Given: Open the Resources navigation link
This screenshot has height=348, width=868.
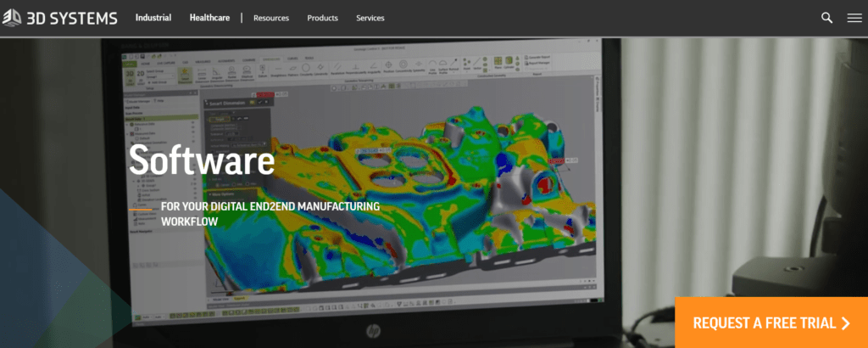Looking at the screenshot, I should tap(270, 18).
